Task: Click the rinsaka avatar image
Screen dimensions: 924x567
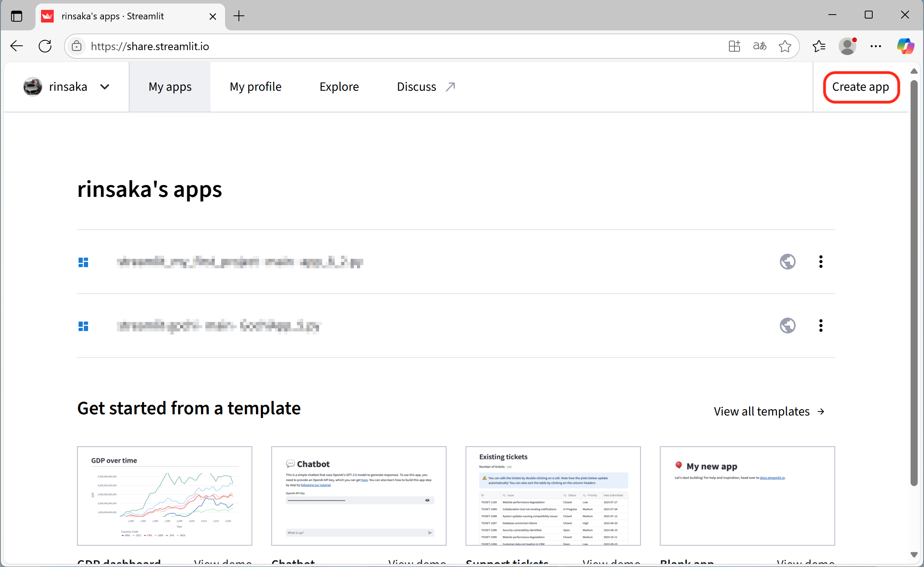Action: tap(33, 87)
